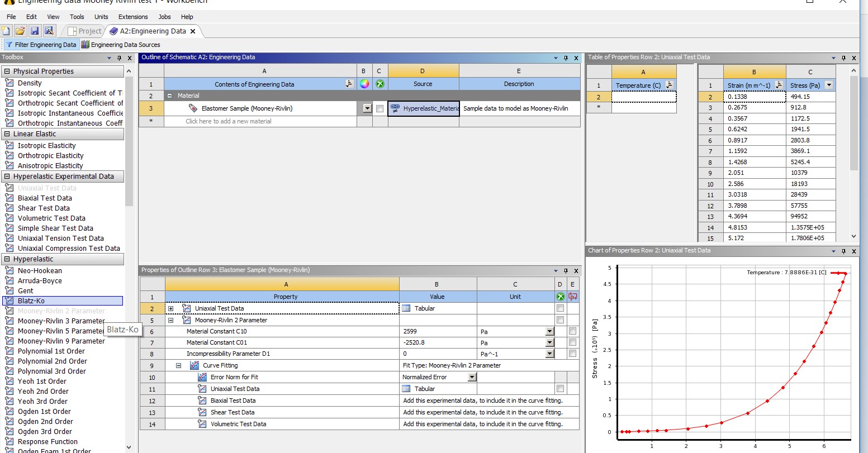Pin the Outline of Schematic panel
The width and height of the screenshot is (868, 453).
pos(566,58)
